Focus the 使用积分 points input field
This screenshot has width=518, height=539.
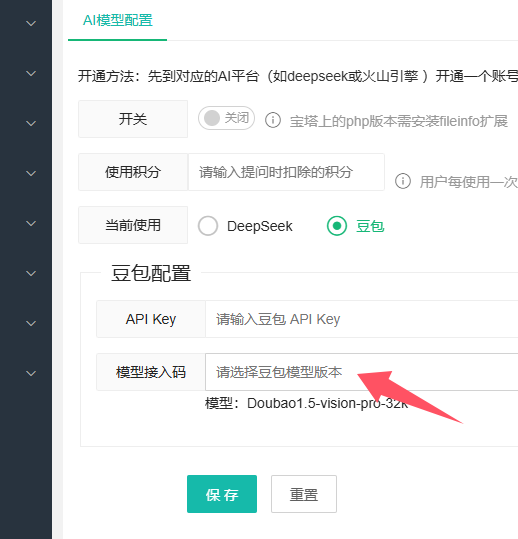[x=286, y=172]
